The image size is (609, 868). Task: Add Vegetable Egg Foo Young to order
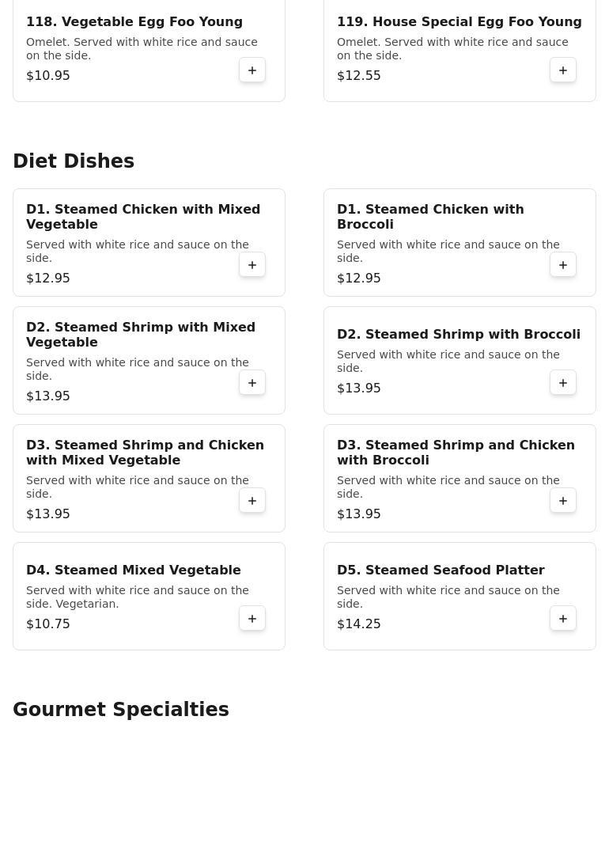[x=252, y=70]
